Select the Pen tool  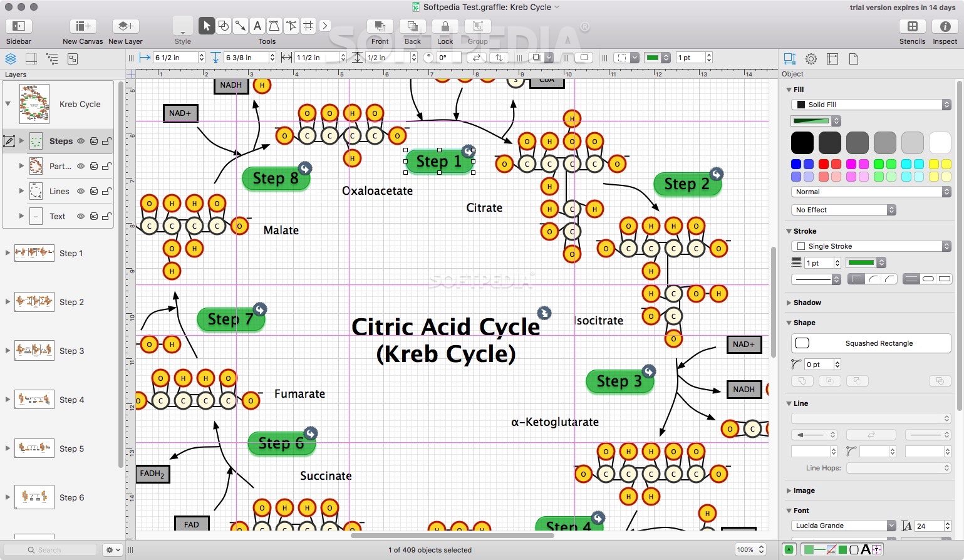[x=274, y=26]
